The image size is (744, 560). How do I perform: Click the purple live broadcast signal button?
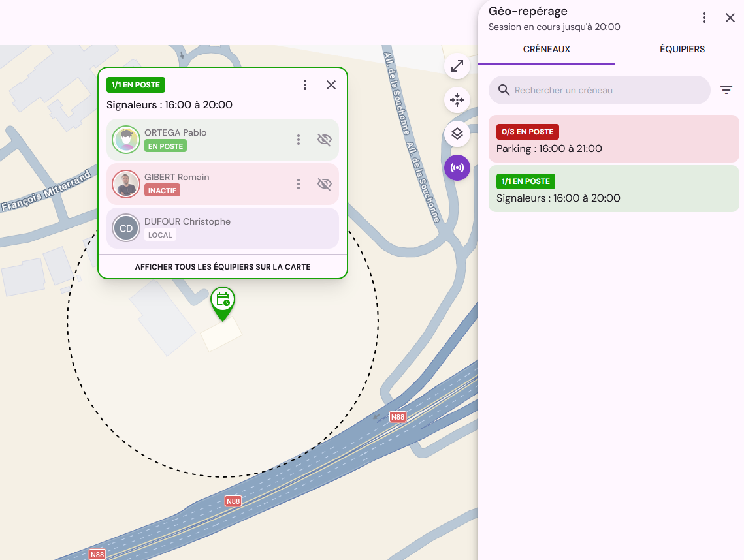[x=457, y=168]
